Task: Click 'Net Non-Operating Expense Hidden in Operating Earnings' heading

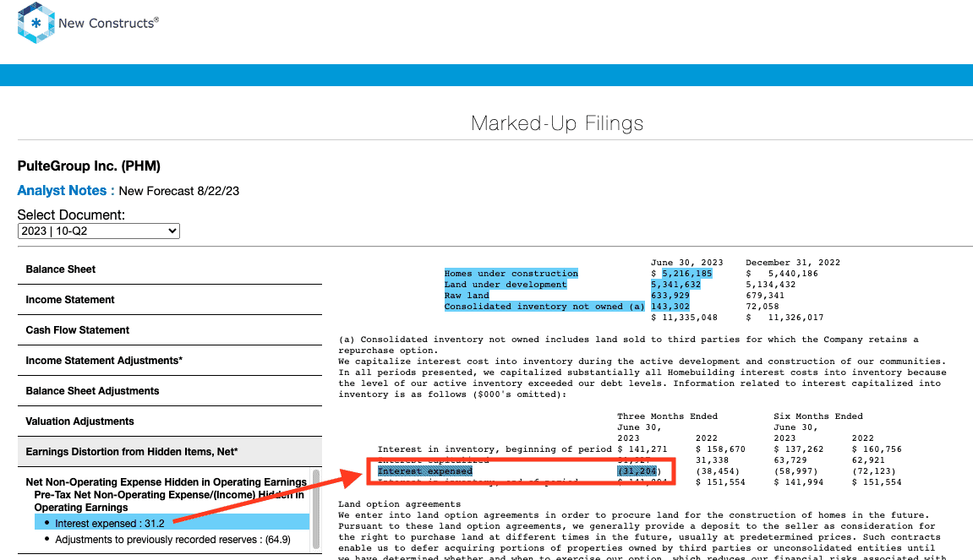Action: [167, 481]
